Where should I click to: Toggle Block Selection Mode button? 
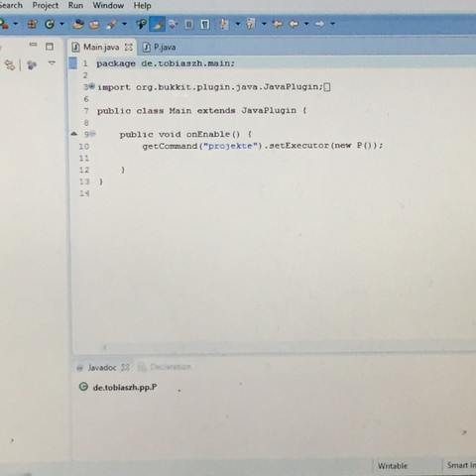click(188, 24)
